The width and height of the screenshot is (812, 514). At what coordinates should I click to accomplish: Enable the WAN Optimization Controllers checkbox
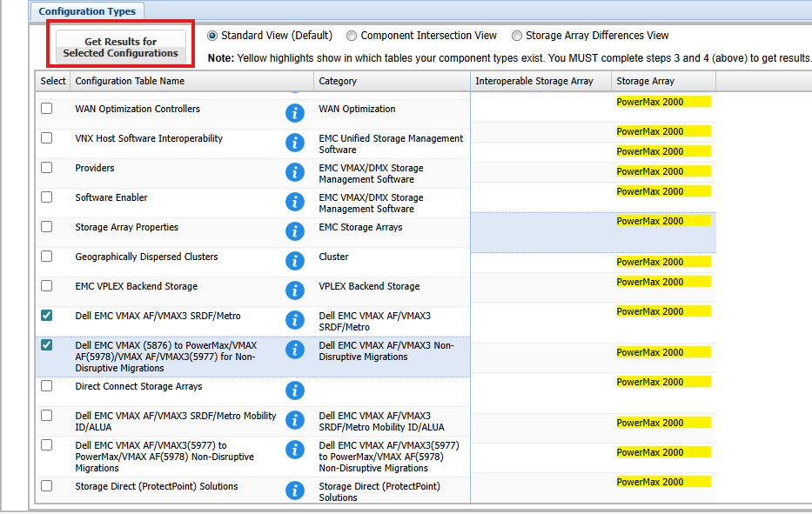[x=47, y=109]
